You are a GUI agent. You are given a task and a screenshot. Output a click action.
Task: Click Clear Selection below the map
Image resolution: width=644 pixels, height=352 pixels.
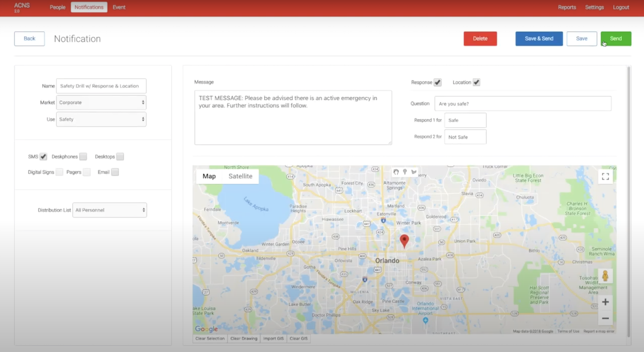tap(210, 339)
